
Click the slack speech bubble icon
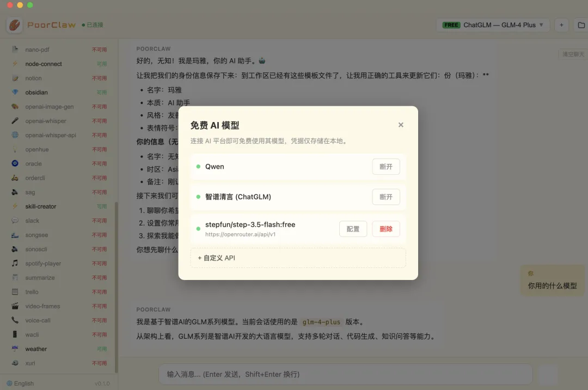(x=15, y=221)
